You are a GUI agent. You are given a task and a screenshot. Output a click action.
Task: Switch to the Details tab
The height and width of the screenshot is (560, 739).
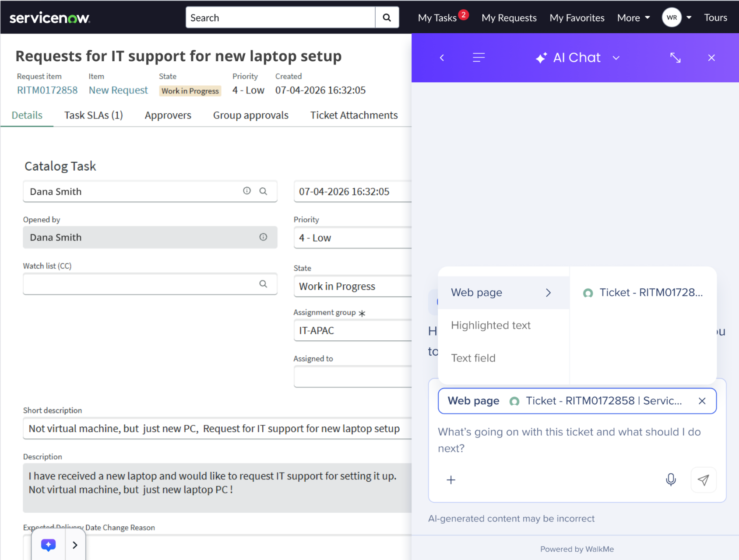[x=27, y=115]
